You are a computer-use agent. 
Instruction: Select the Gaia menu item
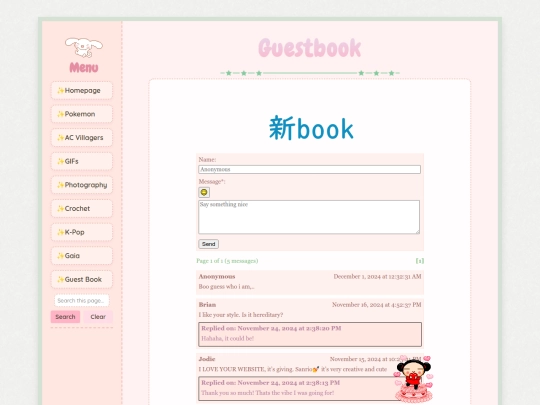click(x=82, y=256)
